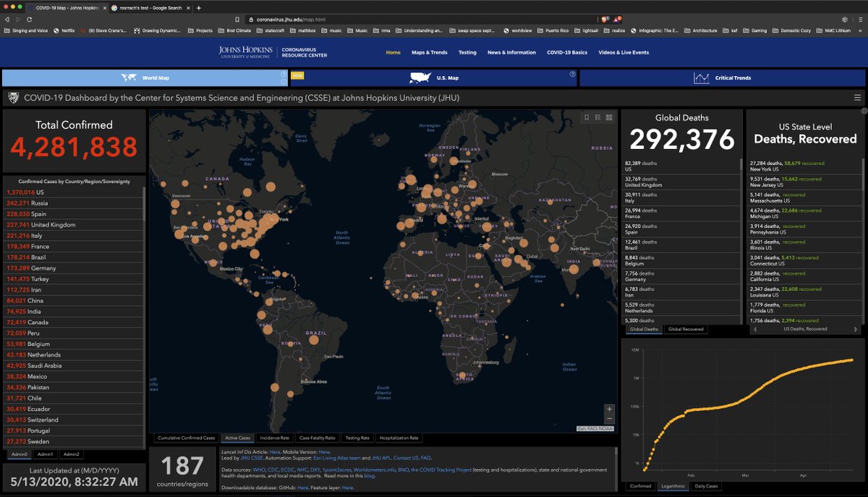Select the World Map tile
Image resolution: width=868 pixels, height=497 pixels.
[145, 77]
